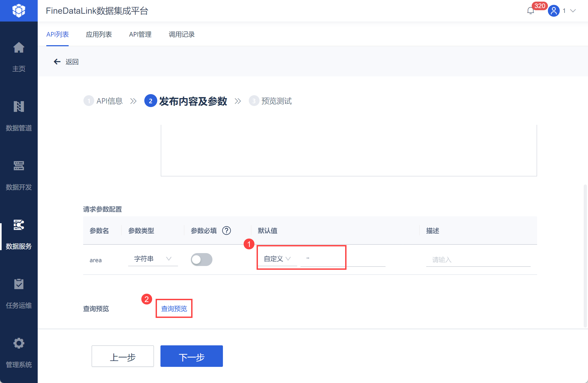Viewport: 588px width, 383px height.
Task: Toggle the 参数必填 switch for area
Action: click(x=201, y=260)
